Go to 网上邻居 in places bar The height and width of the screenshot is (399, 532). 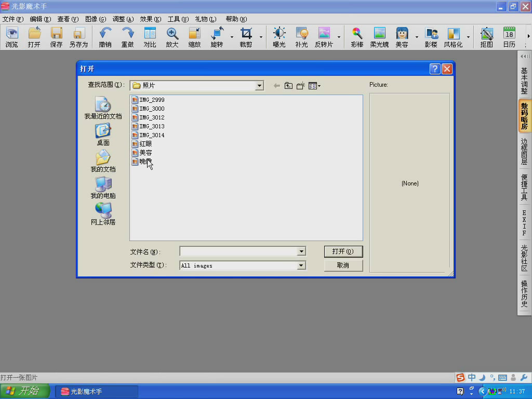103,214
